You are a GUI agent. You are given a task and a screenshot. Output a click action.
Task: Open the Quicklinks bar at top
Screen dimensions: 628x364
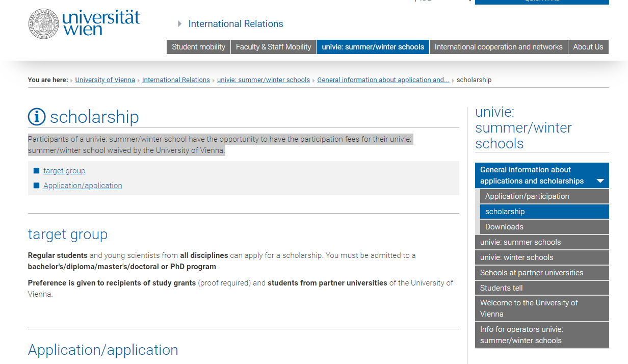tap(541, 2)
